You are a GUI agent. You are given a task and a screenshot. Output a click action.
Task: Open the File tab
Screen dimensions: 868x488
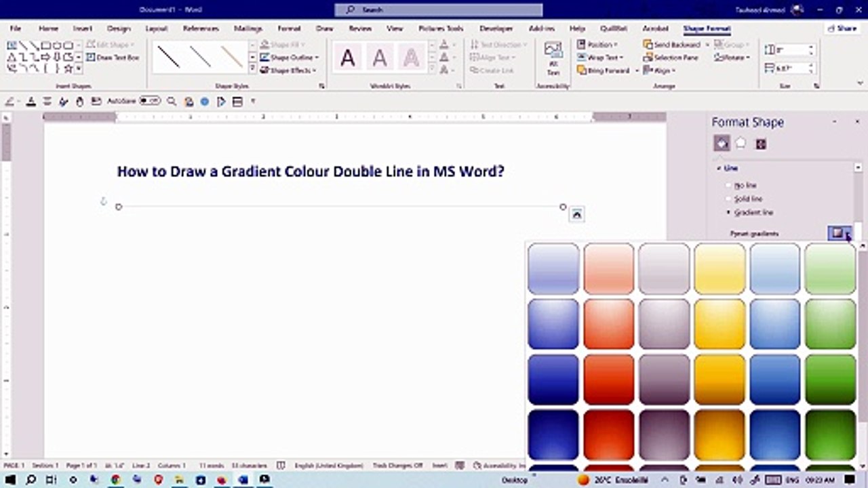(16, 28)
